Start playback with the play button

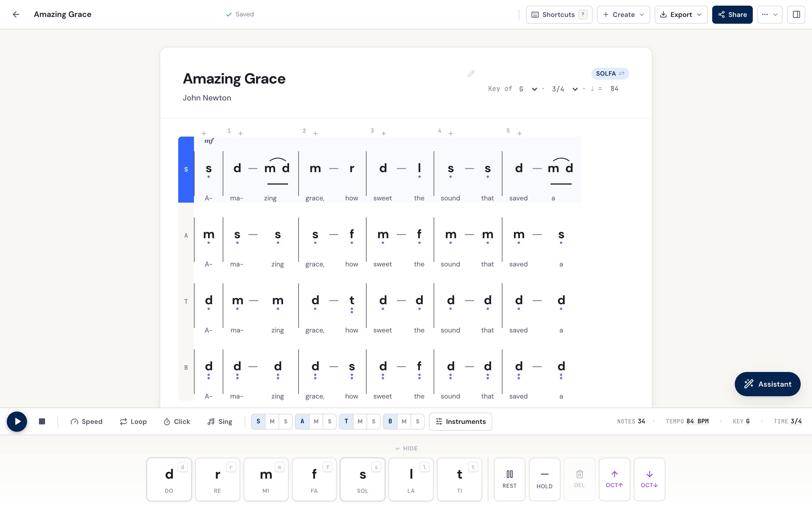17,421
